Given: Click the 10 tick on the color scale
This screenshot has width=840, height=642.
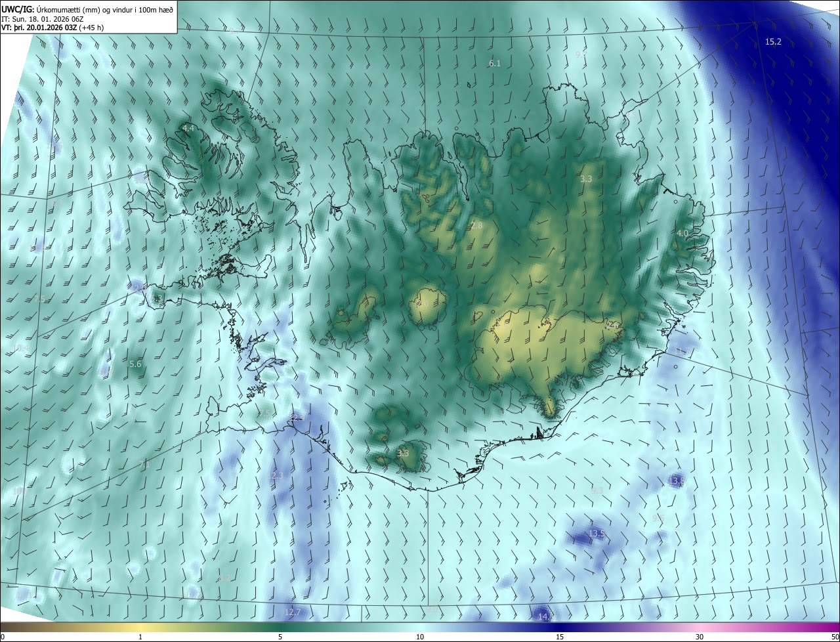Looking at the screenshot, I should tap(420, 637).
